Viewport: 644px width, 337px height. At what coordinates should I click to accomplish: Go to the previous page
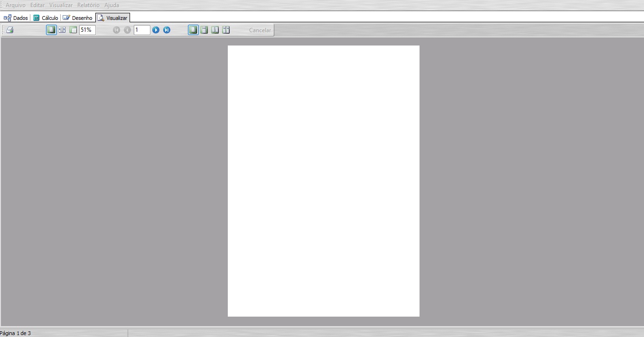[x=127, y=30]
